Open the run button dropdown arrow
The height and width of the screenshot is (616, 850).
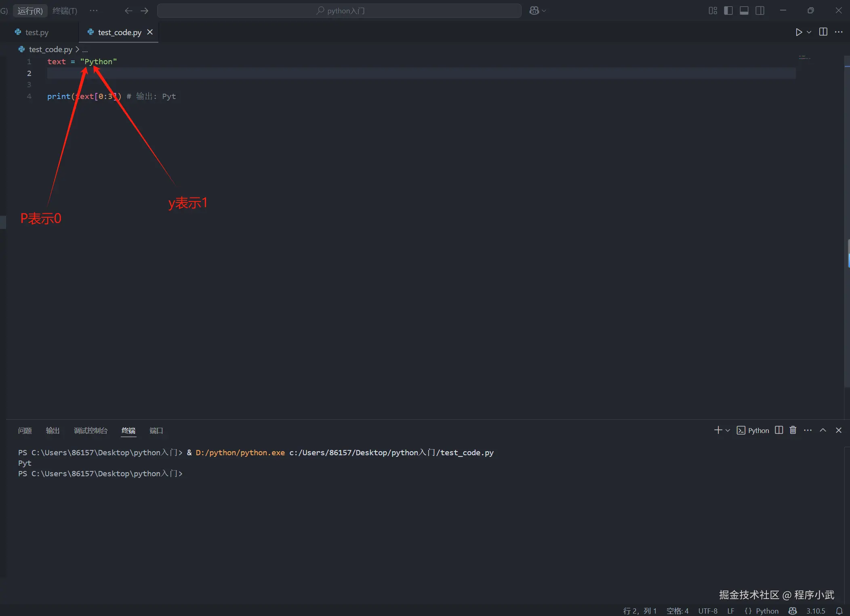click(x=809, y=32)
